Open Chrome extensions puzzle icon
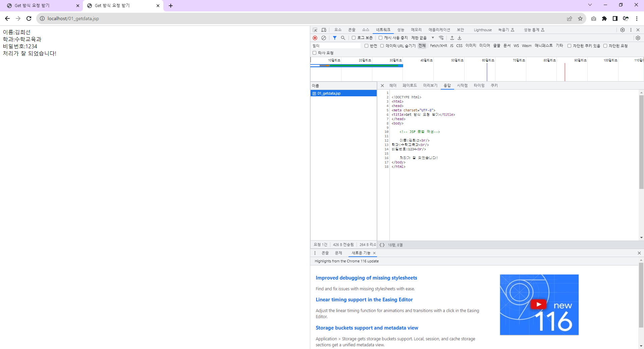Screen dimensions: 644x349 (604, 18)
